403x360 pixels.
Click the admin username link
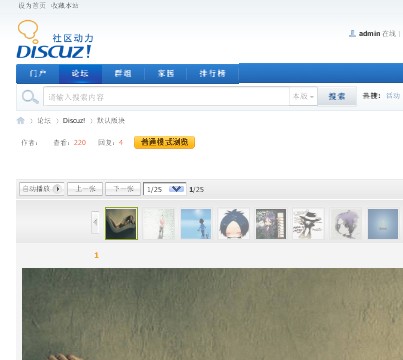click(x=369, y=33)
